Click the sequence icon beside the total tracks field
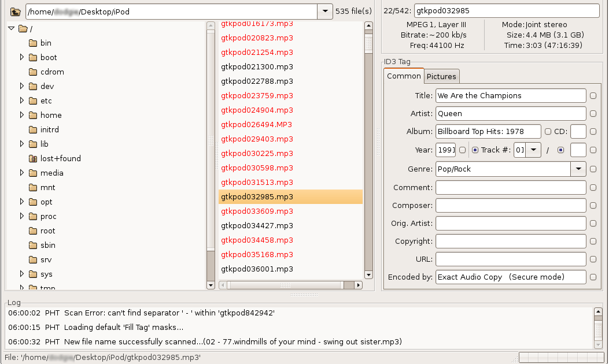 point(560,150)
